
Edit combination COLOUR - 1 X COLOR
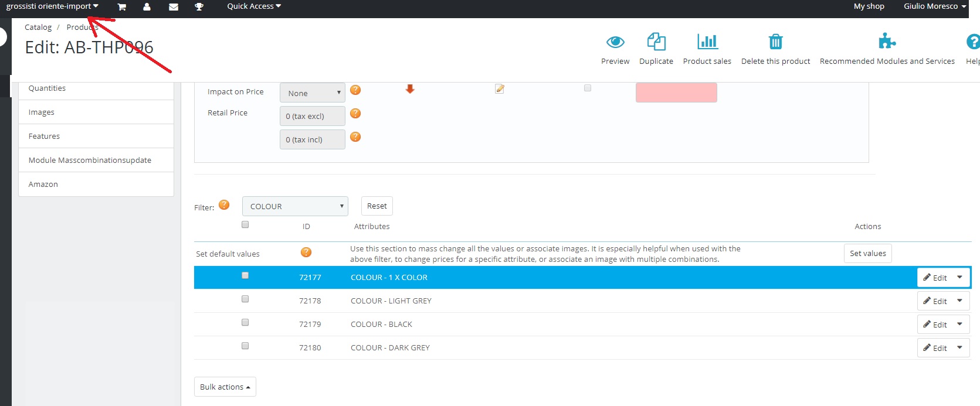click(x=935, y=277)
